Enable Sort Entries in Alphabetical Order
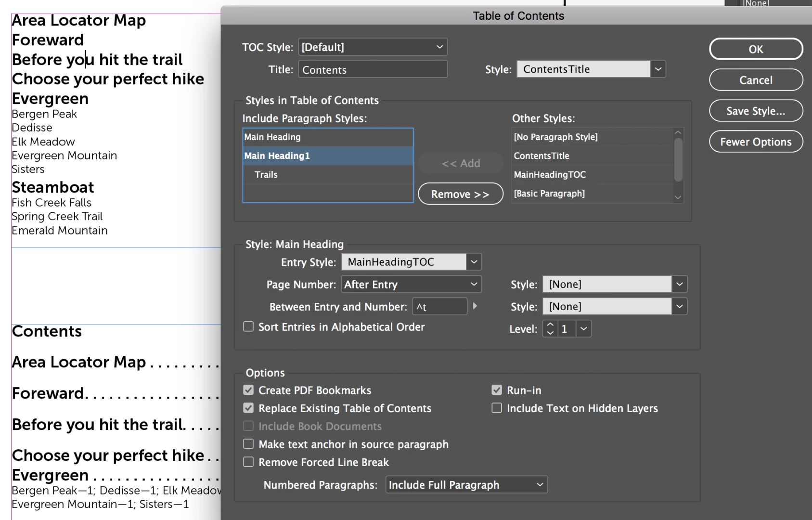 point(248,326)
